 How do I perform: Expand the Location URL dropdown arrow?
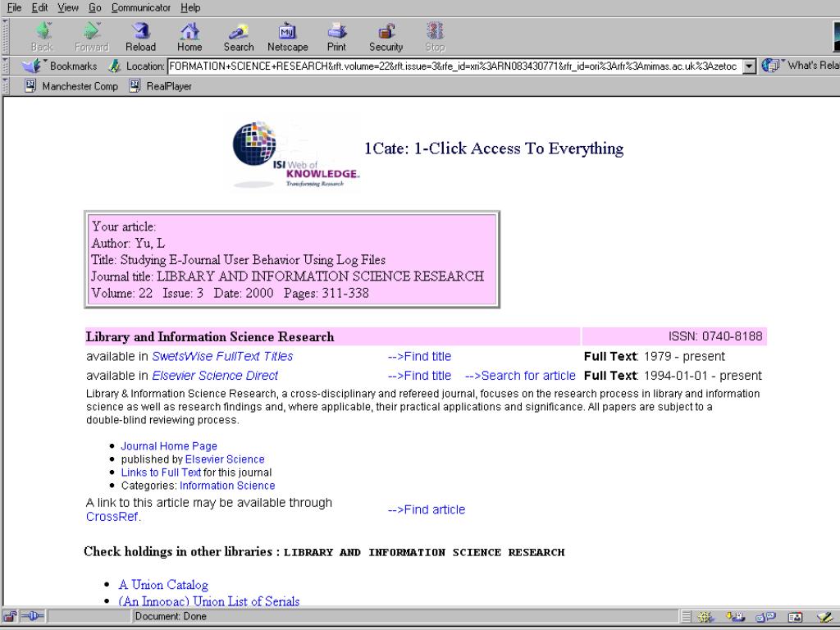(x=750, y=66)
